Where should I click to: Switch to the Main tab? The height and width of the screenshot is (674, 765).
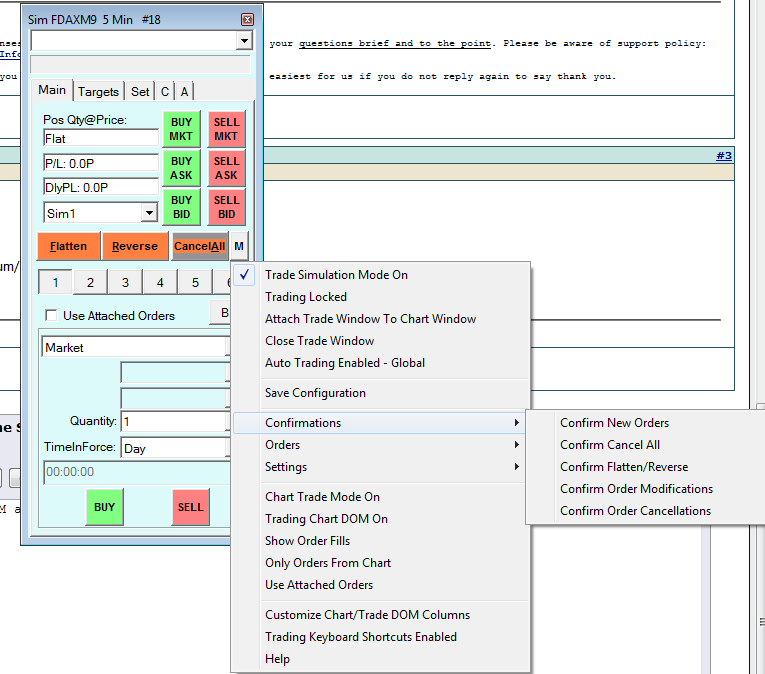click(52, 90)
